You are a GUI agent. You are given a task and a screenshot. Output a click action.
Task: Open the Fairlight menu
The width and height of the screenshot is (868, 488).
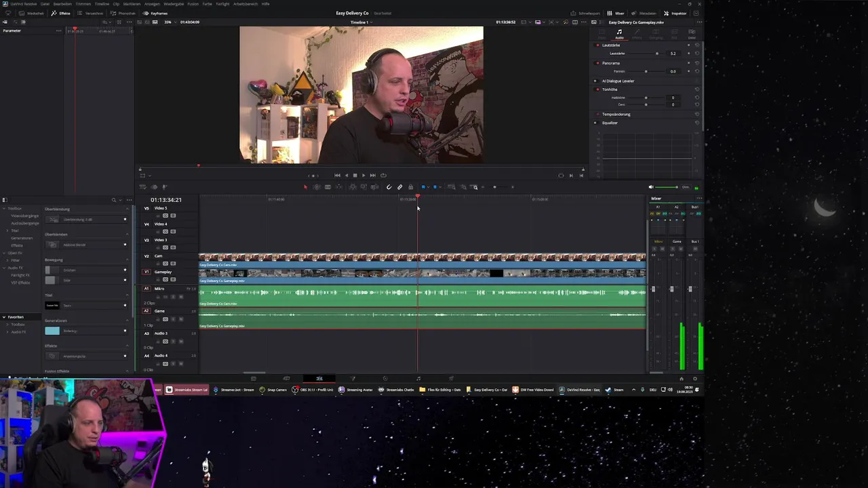point(222,3)
